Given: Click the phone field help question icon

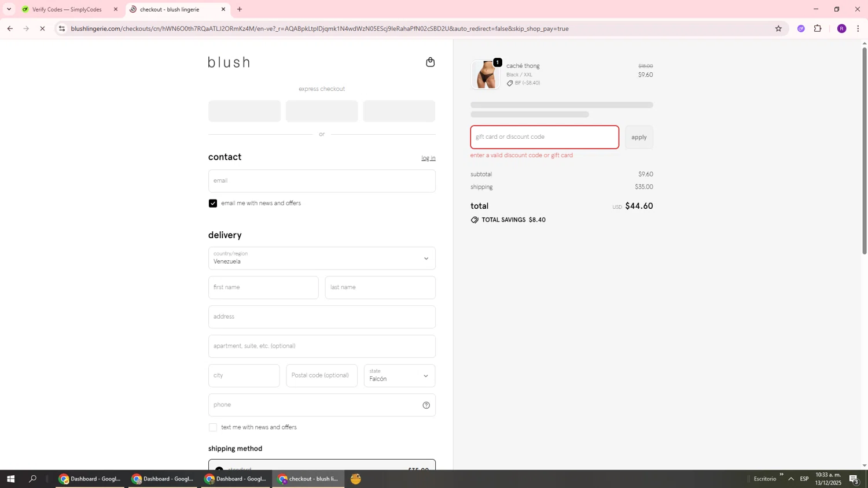Looking at the screenshot, I should coord(426,405).
